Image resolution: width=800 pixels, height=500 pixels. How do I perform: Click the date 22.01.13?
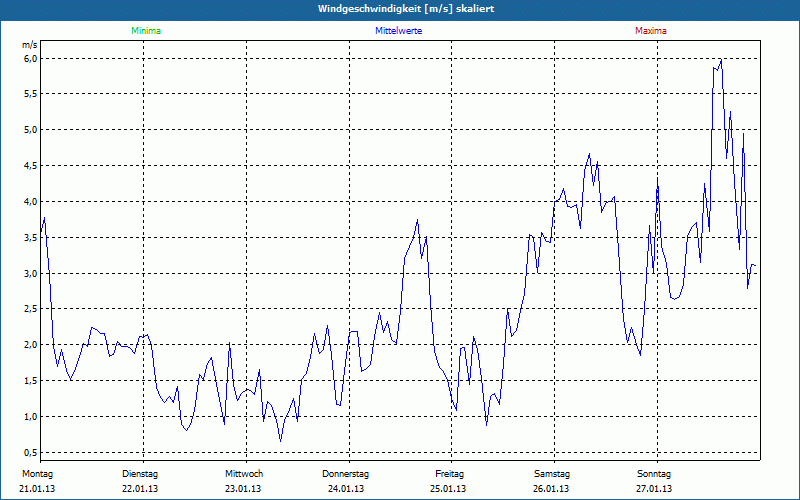140,489
